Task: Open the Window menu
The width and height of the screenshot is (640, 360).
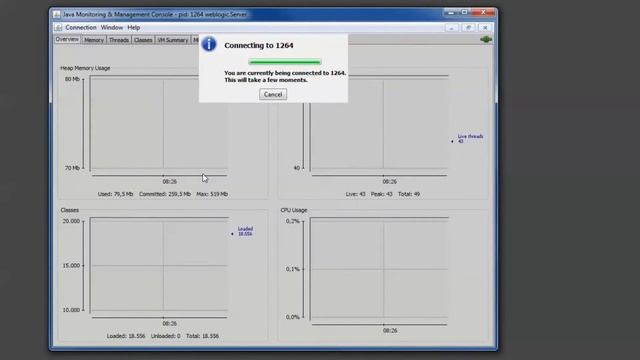Action: (x=112, y=27)
